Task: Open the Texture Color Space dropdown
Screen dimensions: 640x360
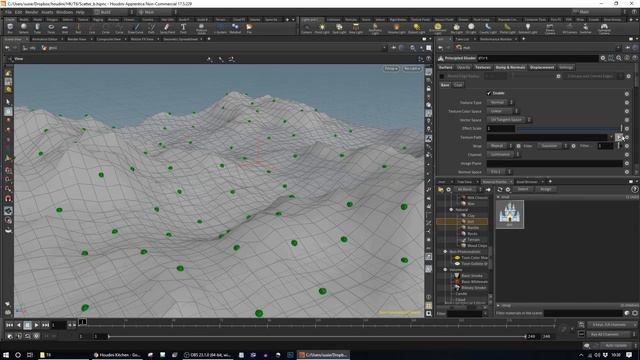Action: (502, 111)
